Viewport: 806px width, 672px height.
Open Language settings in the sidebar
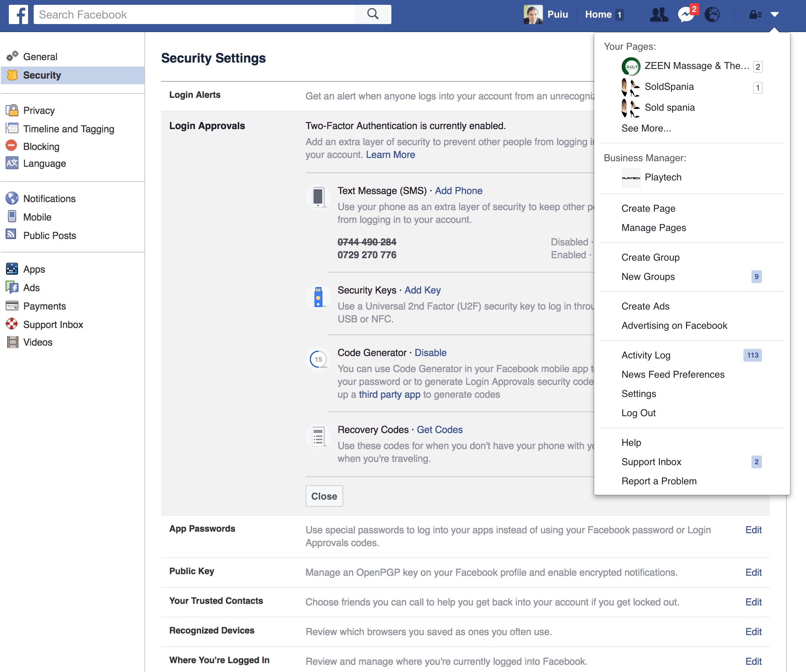click(45, 163)
